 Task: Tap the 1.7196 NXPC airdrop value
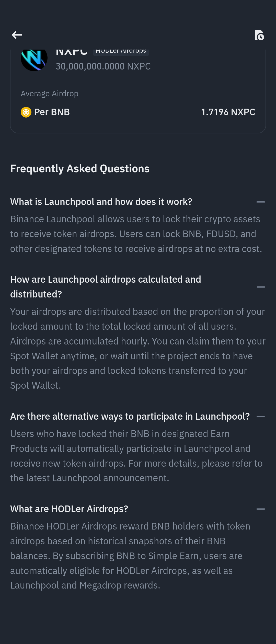(228, 112)
